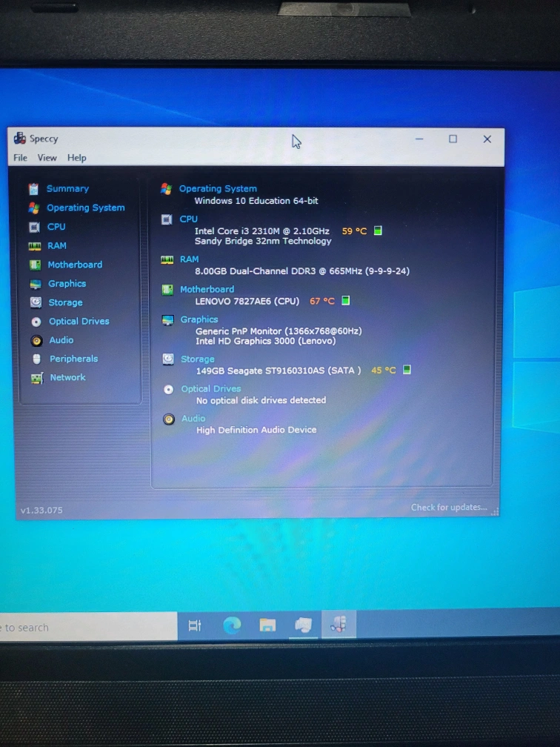Viewport: 560px width, 747px height.
Task: Open the File menu
Action: tap(20, 158)
